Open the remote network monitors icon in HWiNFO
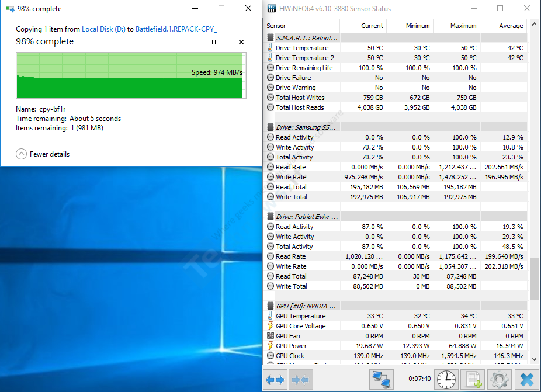The height and width of the screenshot is (392, 541). (382, 380)
